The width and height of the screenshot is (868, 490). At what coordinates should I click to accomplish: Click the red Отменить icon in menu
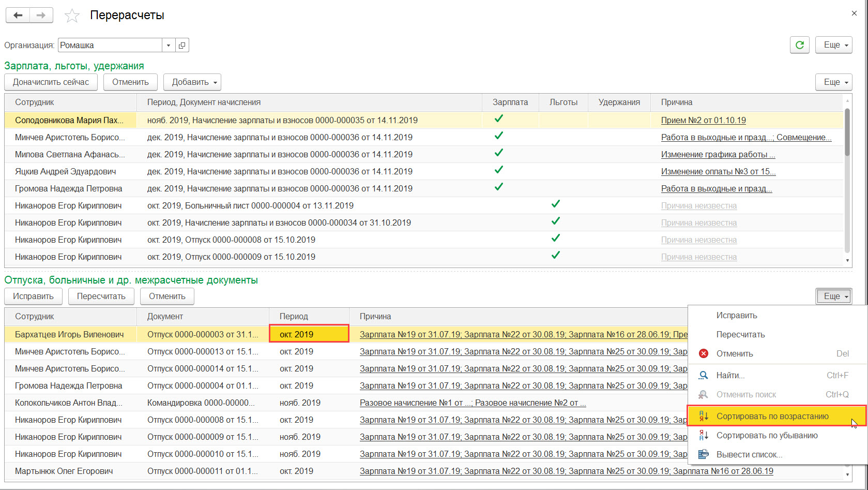(x=704, y=353)
